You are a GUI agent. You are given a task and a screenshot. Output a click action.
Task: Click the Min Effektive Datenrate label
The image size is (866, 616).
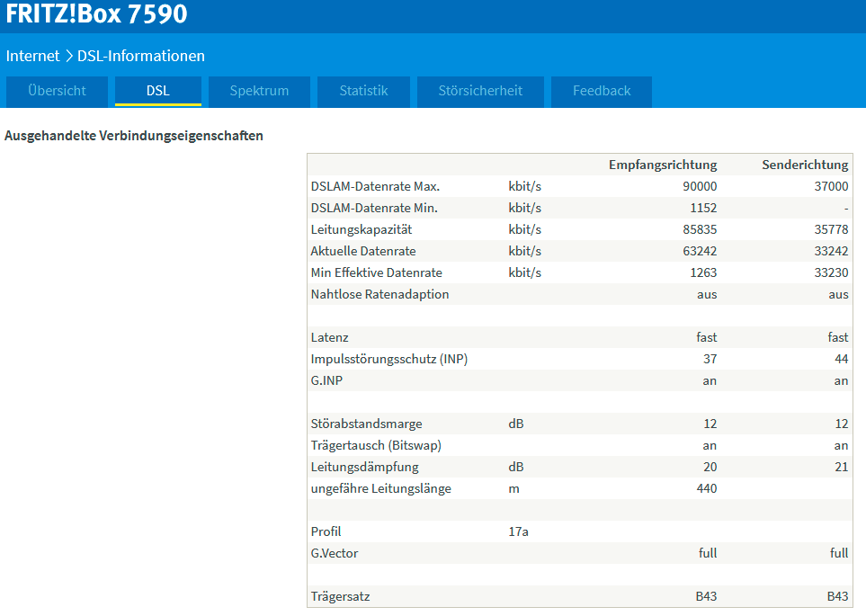pos(376,272)
